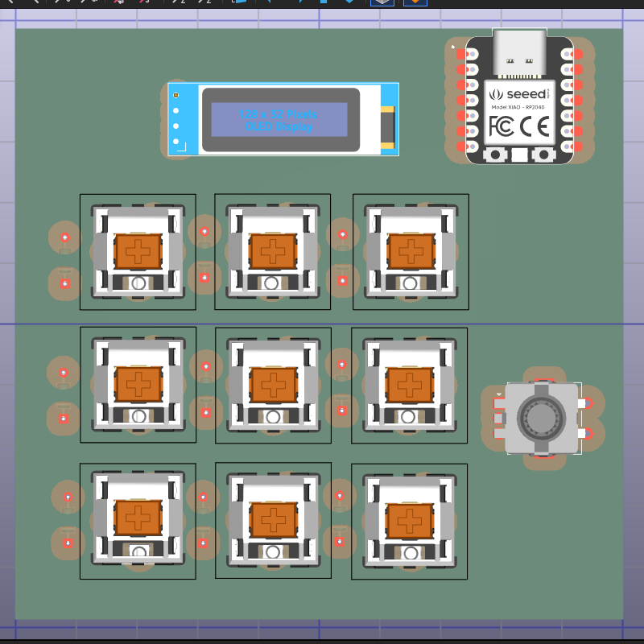Select the bottom-middle key switch
This screenshot has height=644, width=644.
point(274,520)
